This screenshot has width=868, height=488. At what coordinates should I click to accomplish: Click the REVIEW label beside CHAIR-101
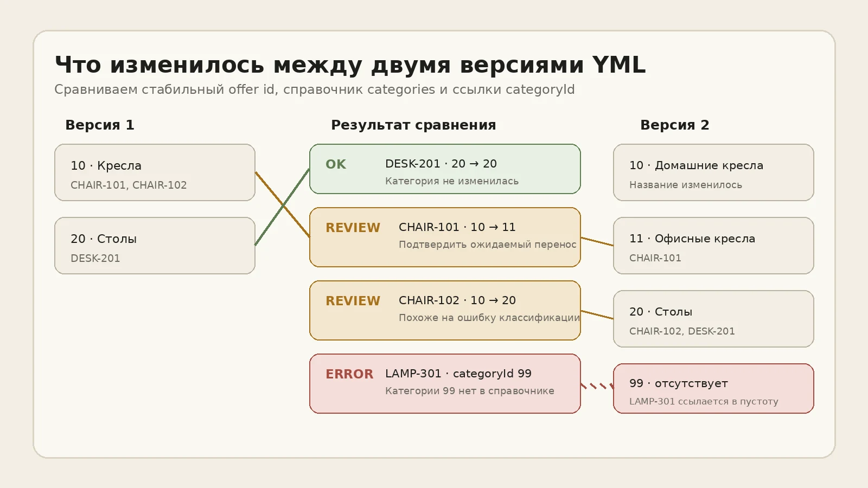click(x=353, y=228)
